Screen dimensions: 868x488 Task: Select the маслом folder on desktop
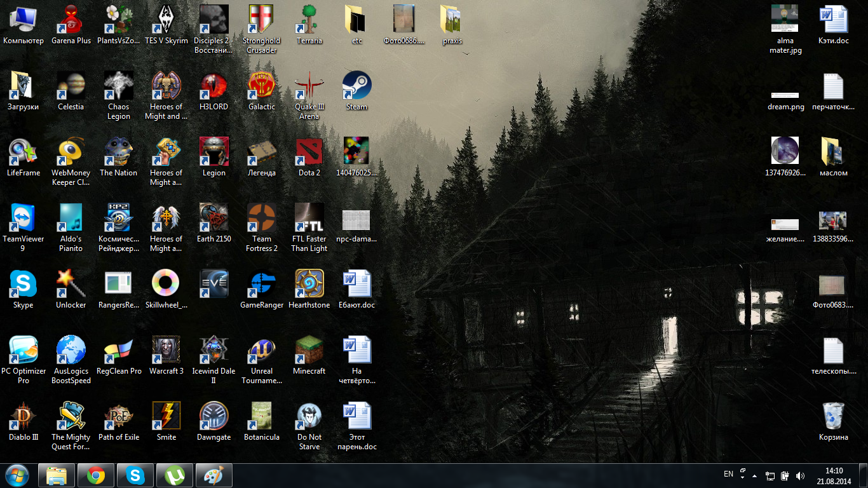point(833,157)
